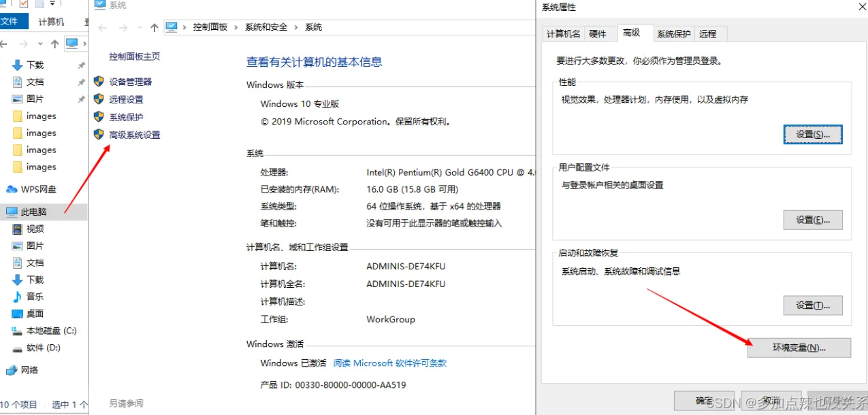This screenshot has height=415, width=868.
Task: Go up one level in Control Panel
Action: coord(155,28)
